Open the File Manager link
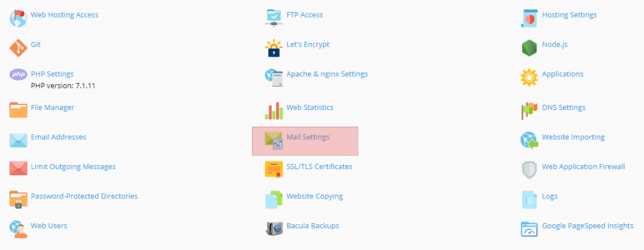This screenshot has width=644, height=250. tap(53, 107)
